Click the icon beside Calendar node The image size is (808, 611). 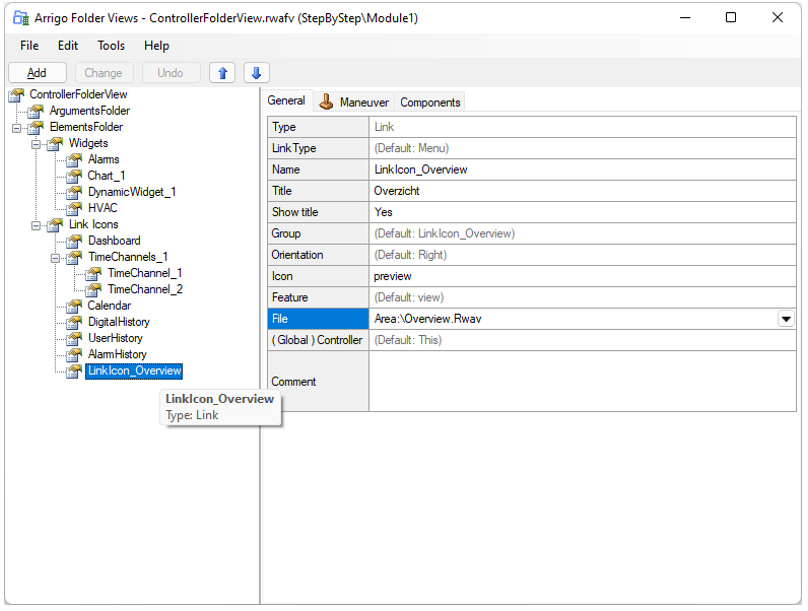(x=74, y=306)
